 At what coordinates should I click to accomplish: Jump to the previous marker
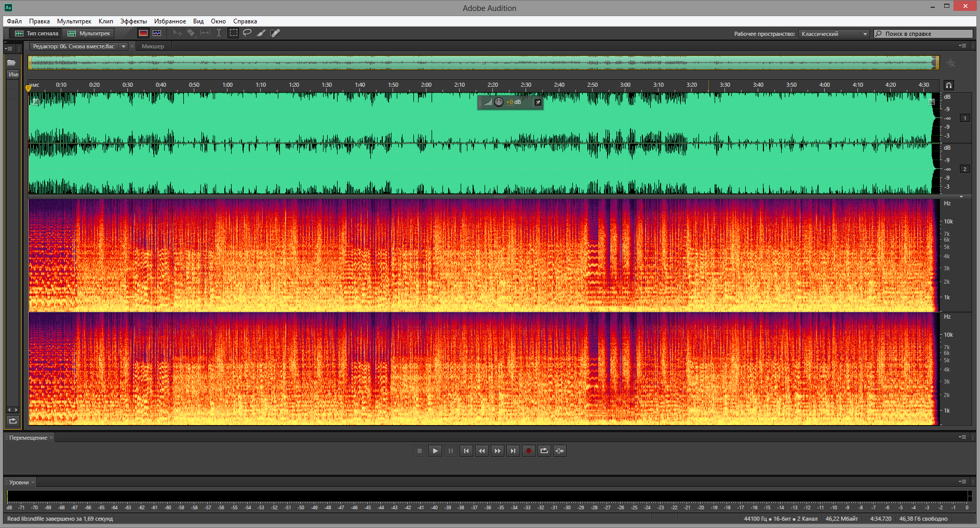coord(466,451)
